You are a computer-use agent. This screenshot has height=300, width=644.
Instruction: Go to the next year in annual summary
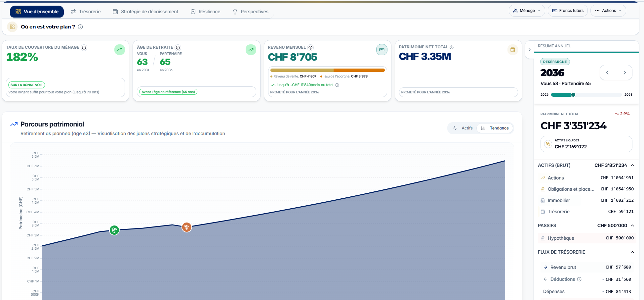point(624,73)
